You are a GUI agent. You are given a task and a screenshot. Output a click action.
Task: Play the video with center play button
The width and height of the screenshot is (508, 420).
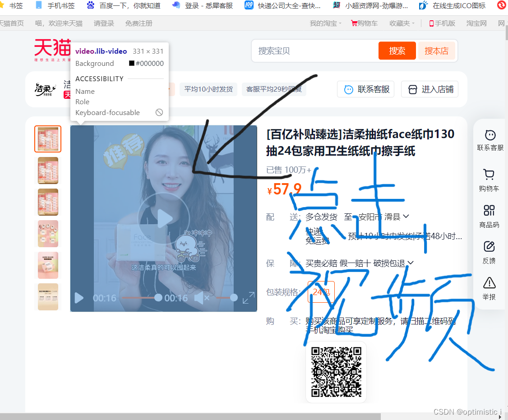click(x=164, y=219)
